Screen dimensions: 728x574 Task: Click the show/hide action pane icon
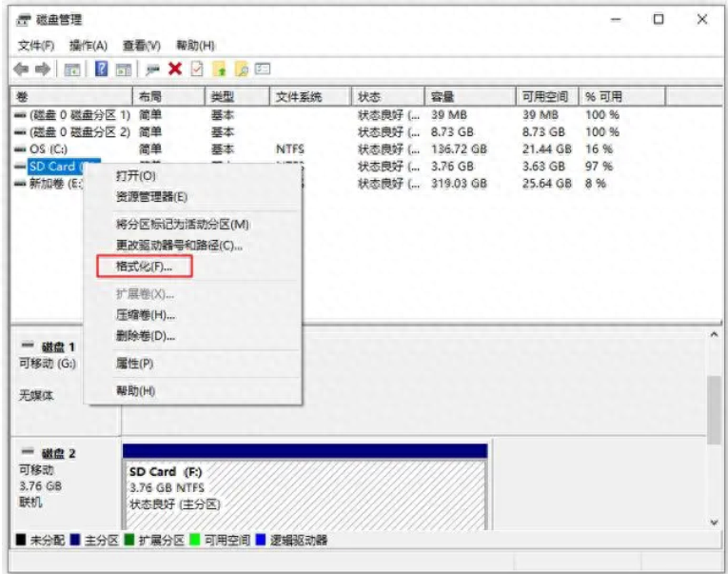coord(124,69)
